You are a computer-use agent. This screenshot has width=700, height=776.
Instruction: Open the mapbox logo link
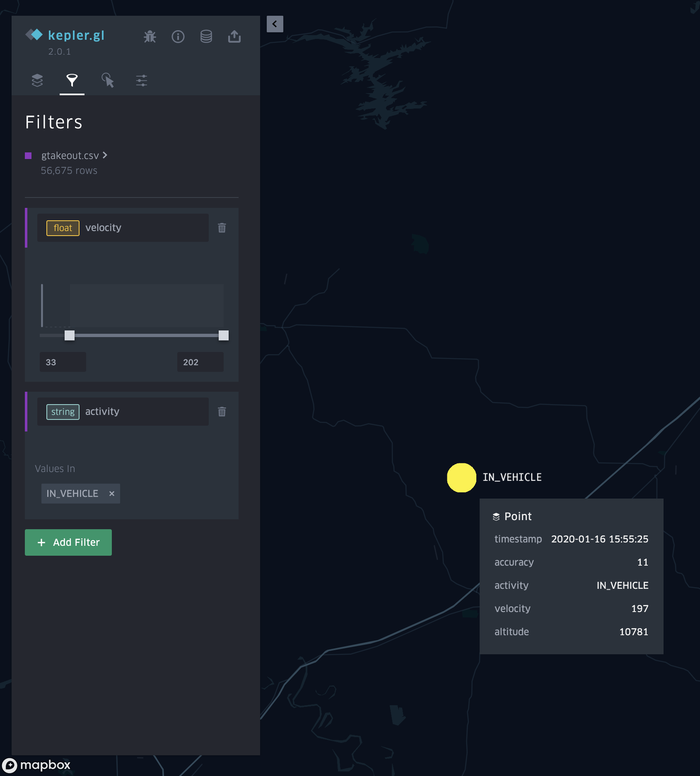point(36,765)
